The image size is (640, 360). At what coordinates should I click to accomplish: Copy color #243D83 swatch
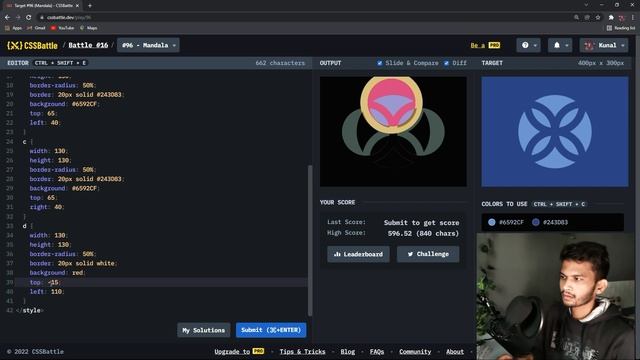click(x=550, y=222)
